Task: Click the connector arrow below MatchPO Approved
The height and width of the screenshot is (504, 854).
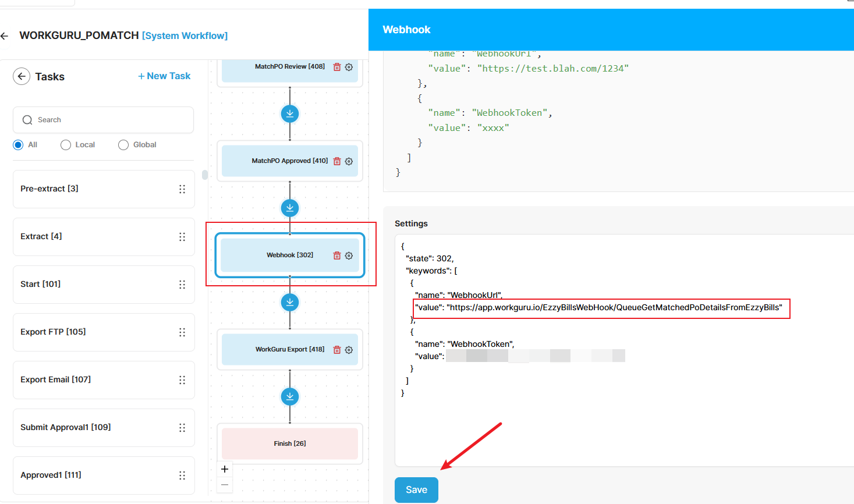Action: (x=290, y=208)
